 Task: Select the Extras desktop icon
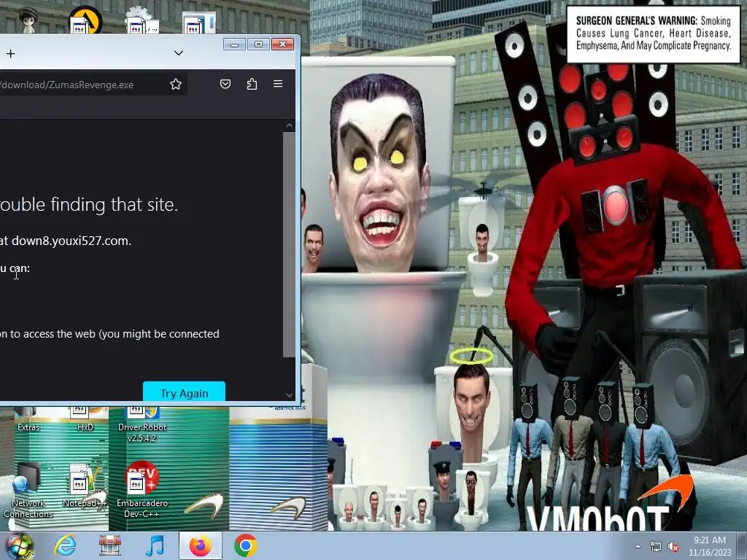(x=28, y=419)
